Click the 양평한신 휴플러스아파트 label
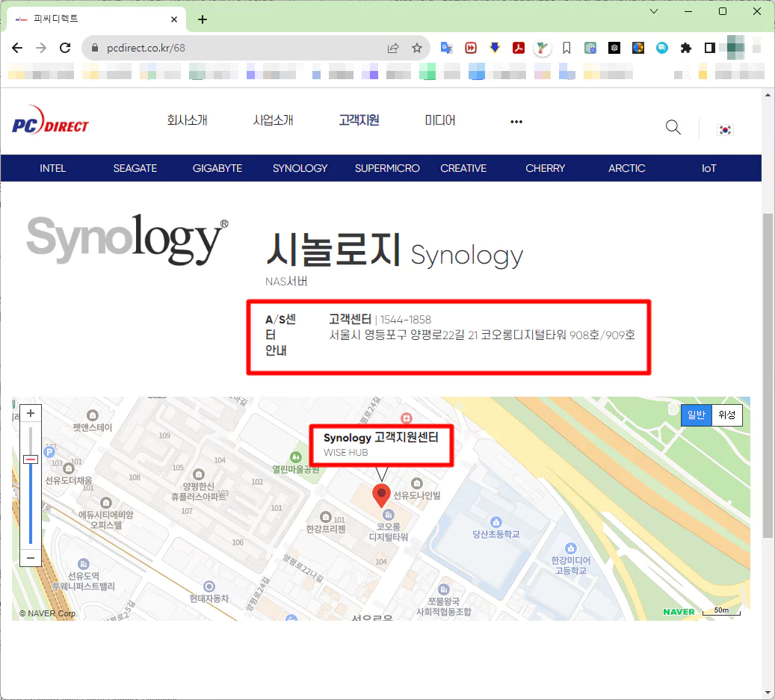Viewport: 775px width, 700px height. (199, 492)
